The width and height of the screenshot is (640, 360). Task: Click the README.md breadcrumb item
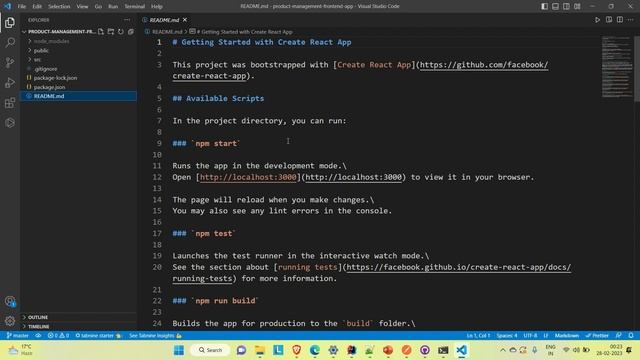pos(167,31)
